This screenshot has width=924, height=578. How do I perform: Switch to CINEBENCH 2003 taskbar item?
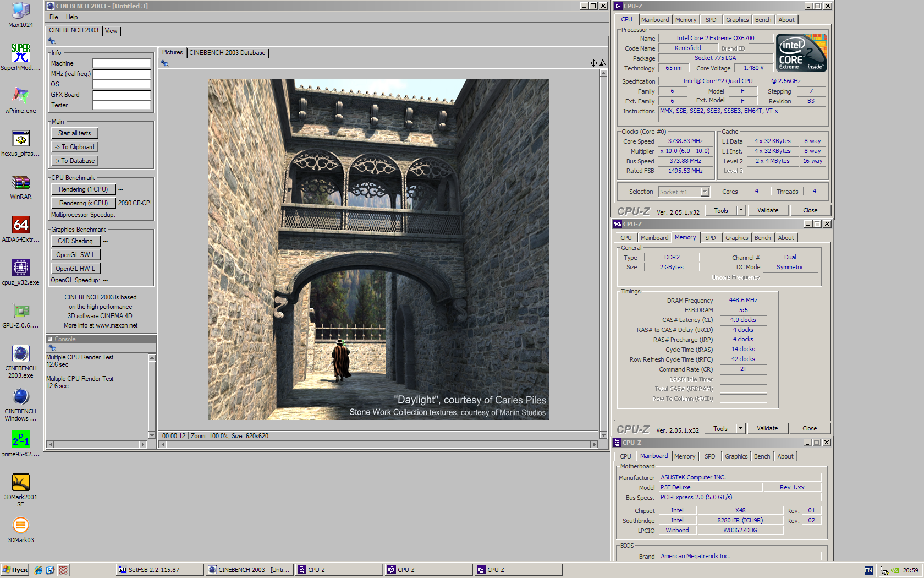pyautogui.click(x=249, y=570)
